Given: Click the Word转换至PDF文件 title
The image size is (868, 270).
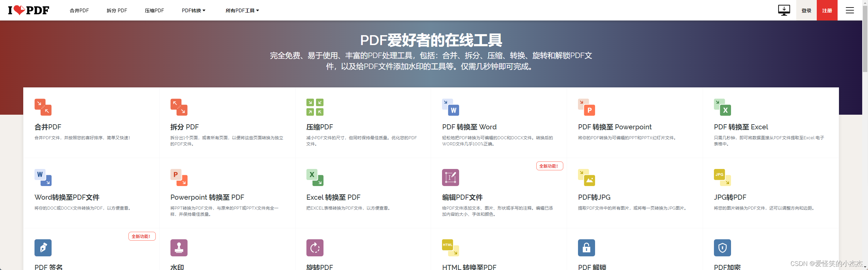Looking at the screenshot, I should [x=67, y=197].
